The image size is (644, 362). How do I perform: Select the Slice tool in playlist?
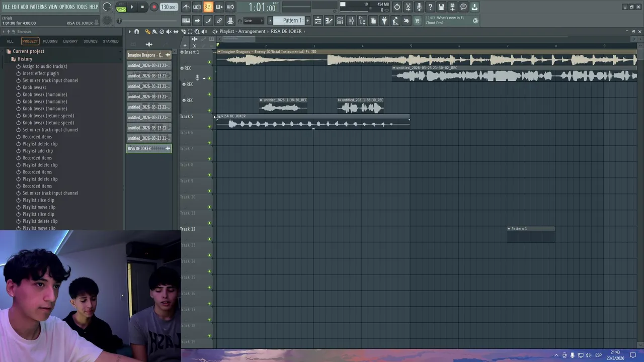[x=183, y=32]
